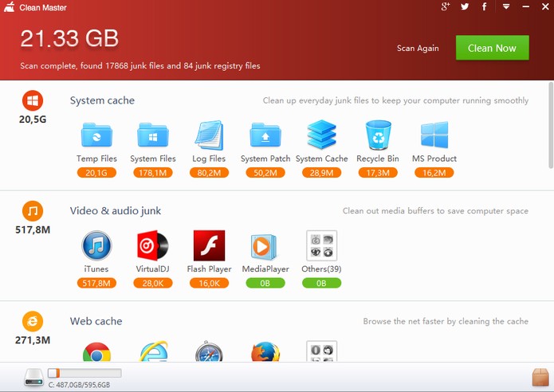The height and width of the screenshot is (392, 554).
Task: Click the 178,1M System Files size badge
Action: (152, 173)
